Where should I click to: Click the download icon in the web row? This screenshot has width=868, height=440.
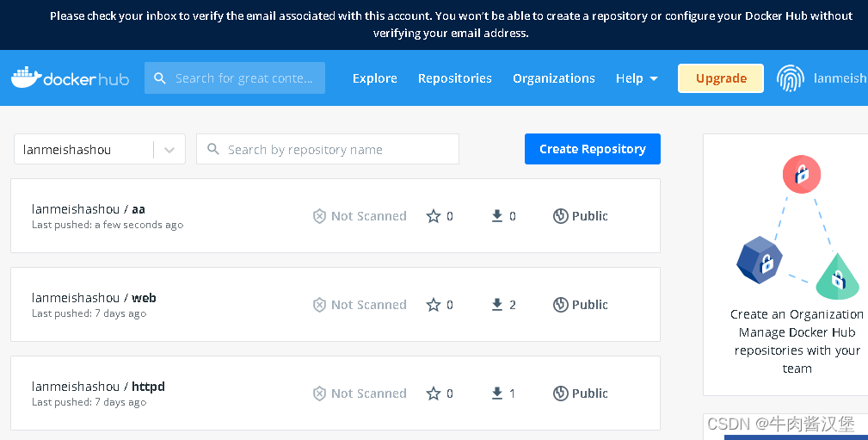(x=497, y=304)
